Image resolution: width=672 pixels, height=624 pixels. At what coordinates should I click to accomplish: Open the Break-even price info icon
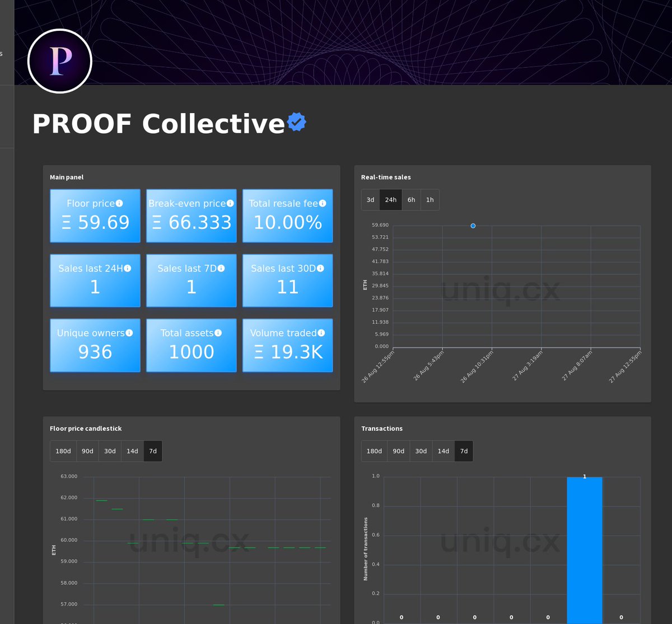pyautogui.click(x=230, y=204)
